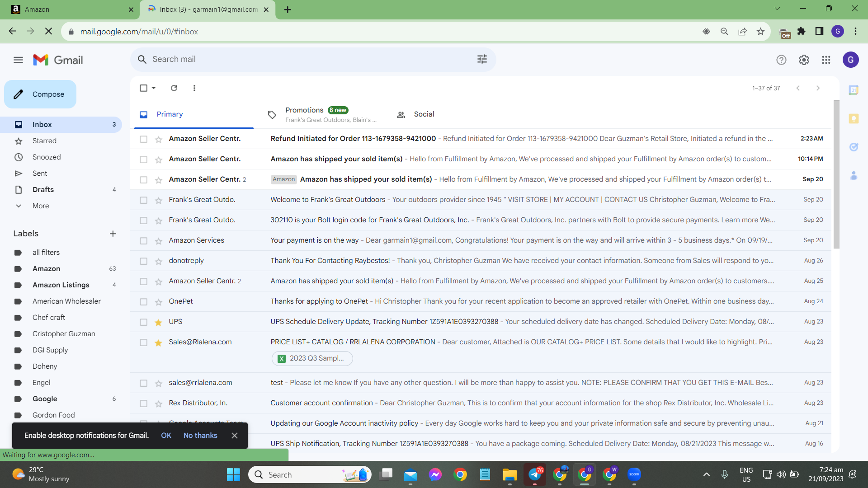Screen dimensions: 868x488
Task: Select the Refund Initiated email checkbox
Action: [x=143, y=139]
